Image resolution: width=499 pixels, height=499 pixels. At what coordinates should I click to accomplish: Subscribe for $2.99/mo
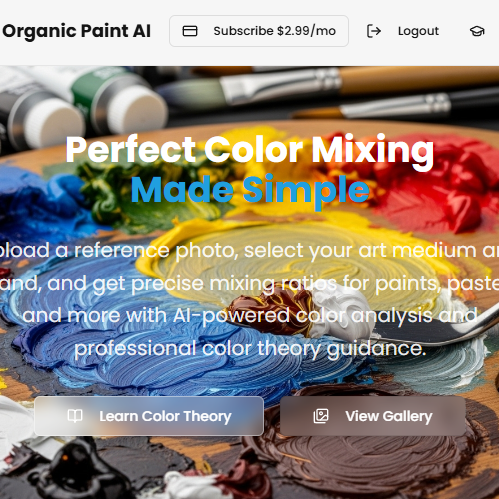coord(259,31)
